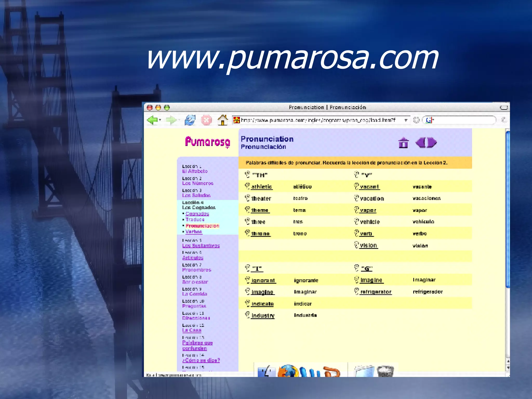Click the Google search engine icon
This screenshot has width=532, height=399.
click(429, 120)
